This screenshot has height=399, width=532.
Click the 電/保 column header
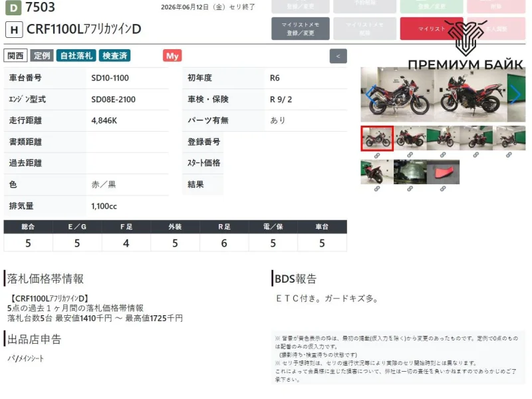273,227
